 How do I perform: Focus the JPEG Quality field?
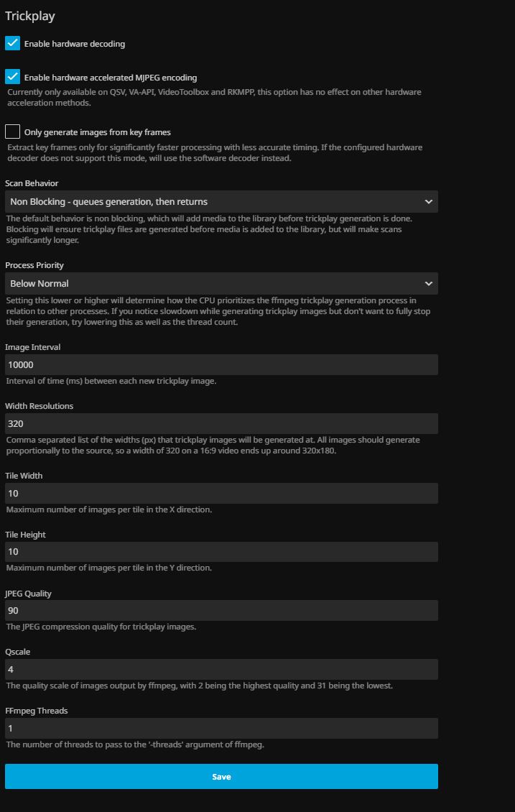pyautogui.click(x=221, y=611)
